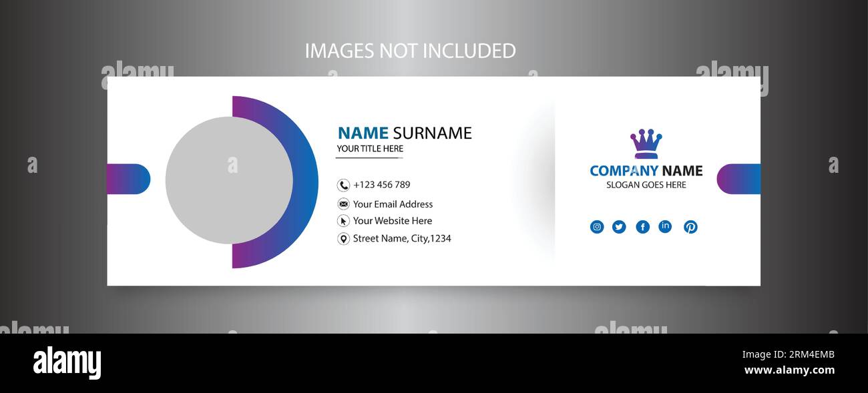
Task: Open the Facebook social icon
Action: [642, 227]
